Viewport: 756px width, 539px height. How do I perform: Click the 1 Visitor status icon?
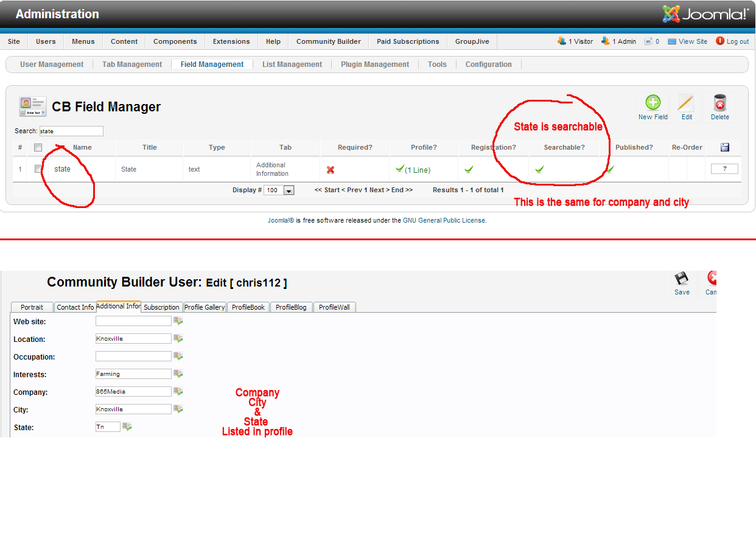click(x=561, y=41)
